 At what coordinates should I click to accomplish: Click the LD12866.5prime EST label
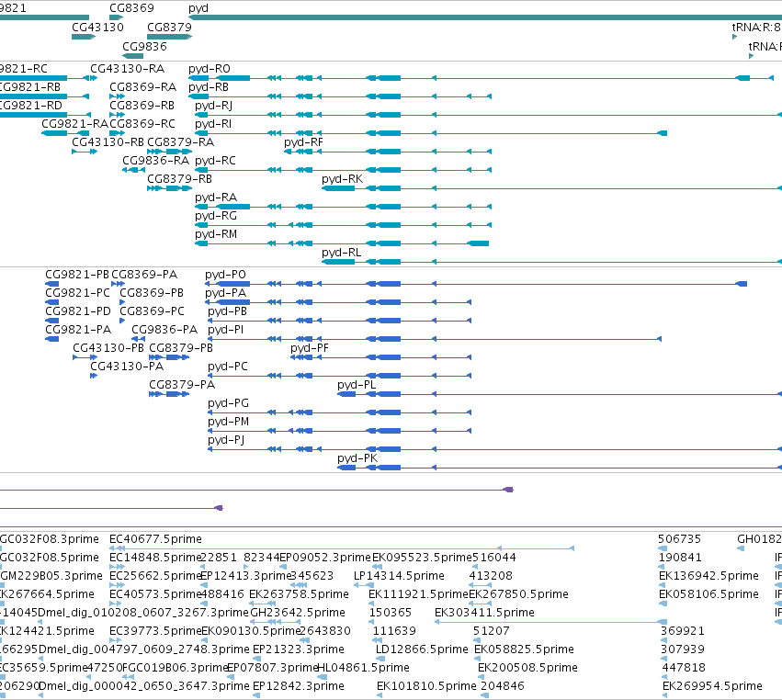point(422,650)
